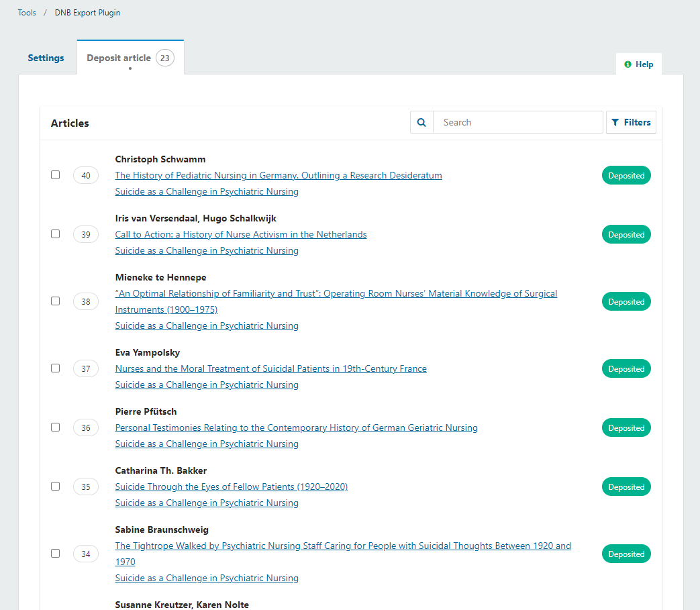The height and width of the screenshot is (610, 700).
Task: Click the Deposited status of article 37
Action: (626, 369)
